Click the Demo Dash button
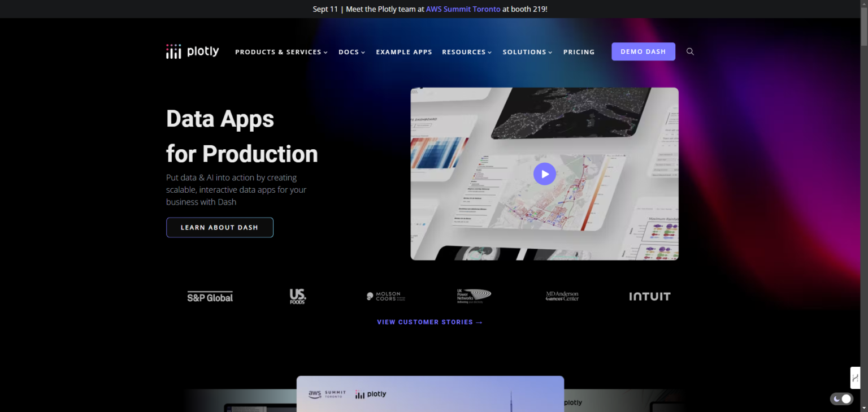 [643, 51]
